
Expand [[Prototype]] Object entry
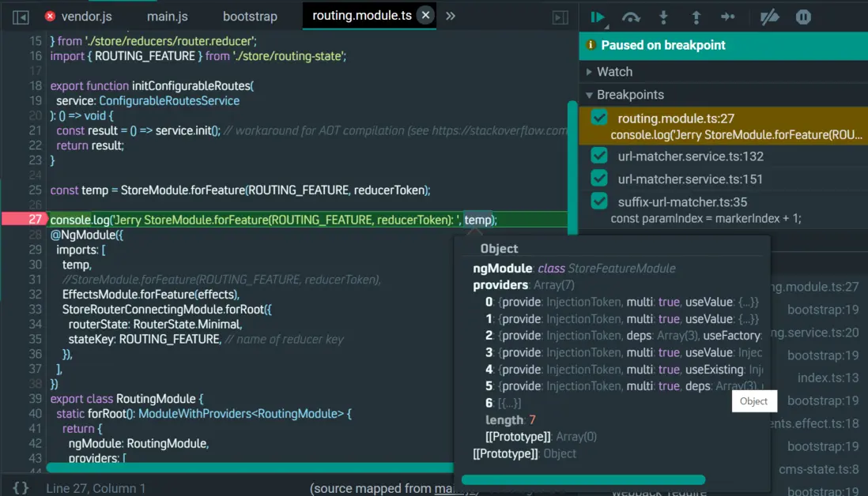524,453
